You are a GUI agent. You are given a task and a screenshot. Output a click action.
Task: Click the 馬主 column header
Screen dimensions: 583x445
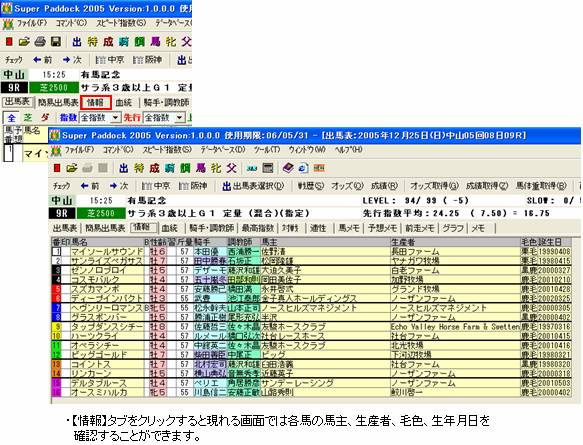[325, 242]
